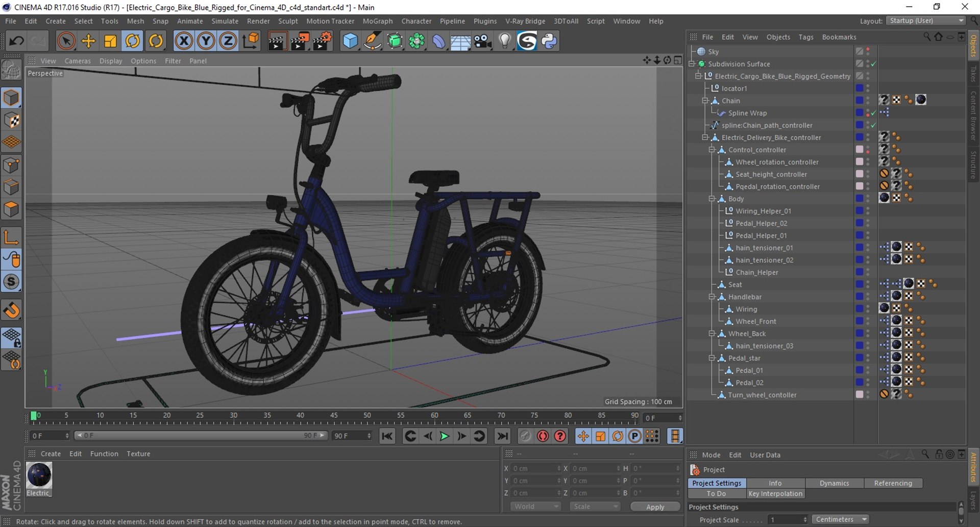This screenshot has width=980, height=527.
Task: Open the Key Interpolation tab
Action: tap(775, 494)
